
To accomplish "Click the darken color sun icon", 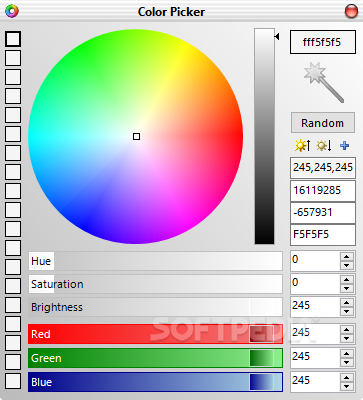I will (324, 146).
